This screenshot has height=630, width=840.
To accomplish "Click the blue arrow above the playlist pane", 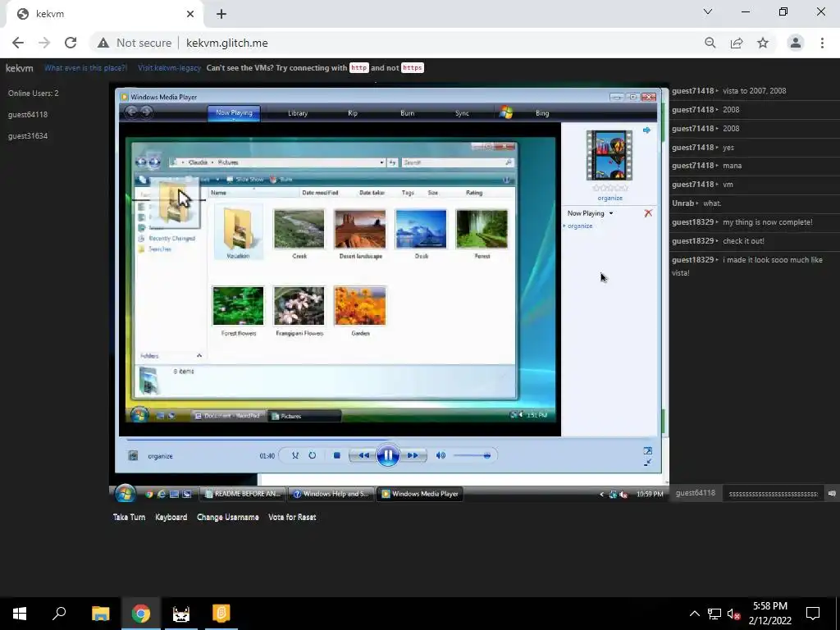I will pyautogui.click(x=646, y=130).
